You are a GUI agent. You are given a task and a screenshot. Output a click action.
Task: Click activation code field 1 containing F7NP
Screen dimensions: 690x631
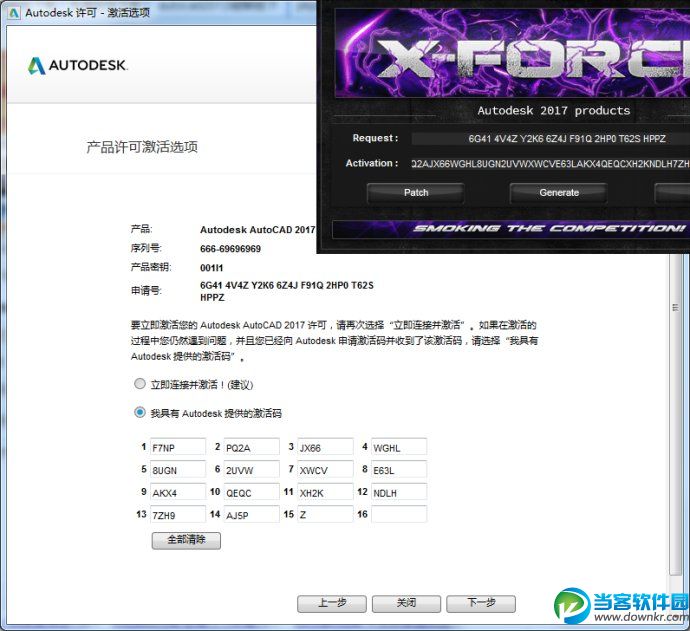coord(178,447)
